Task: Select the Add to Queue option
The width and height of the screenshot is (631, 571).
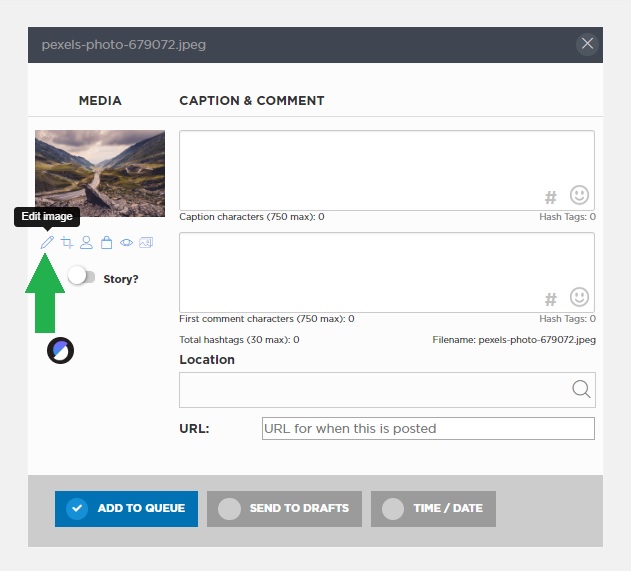Action: [x=126, y=509]
